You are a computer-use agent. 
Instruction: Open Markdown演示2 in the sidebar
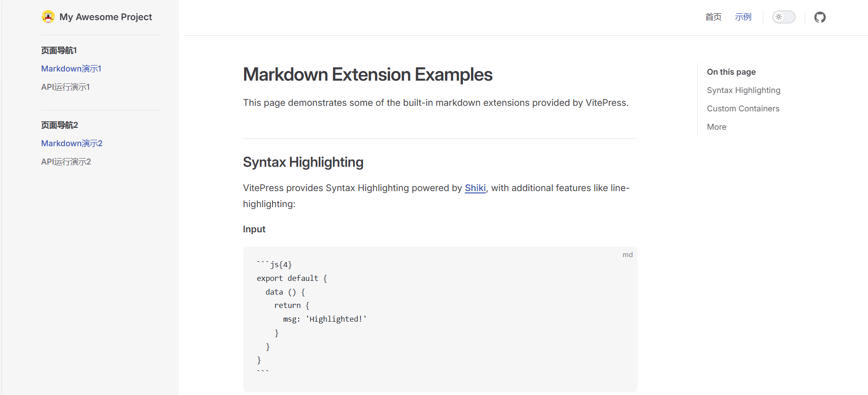pyautogui.click(x=72, y=143)
